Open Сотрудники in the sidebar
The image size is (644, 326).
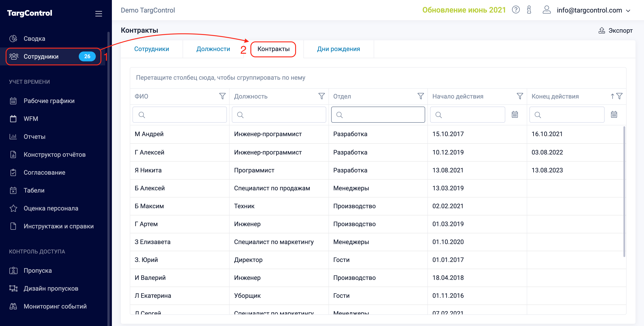[53, 57]
